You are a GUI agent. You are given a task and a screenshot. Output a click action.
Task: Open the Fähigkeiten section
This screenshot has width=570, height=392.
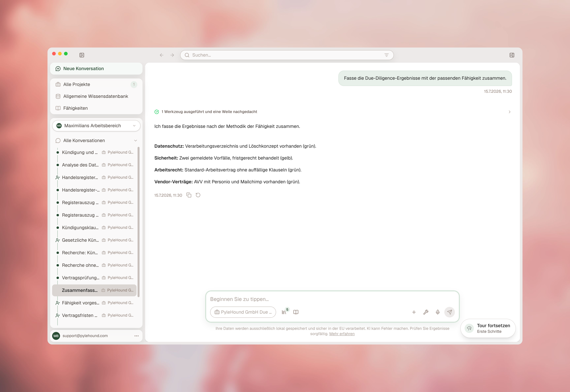(x=96, y=108)
